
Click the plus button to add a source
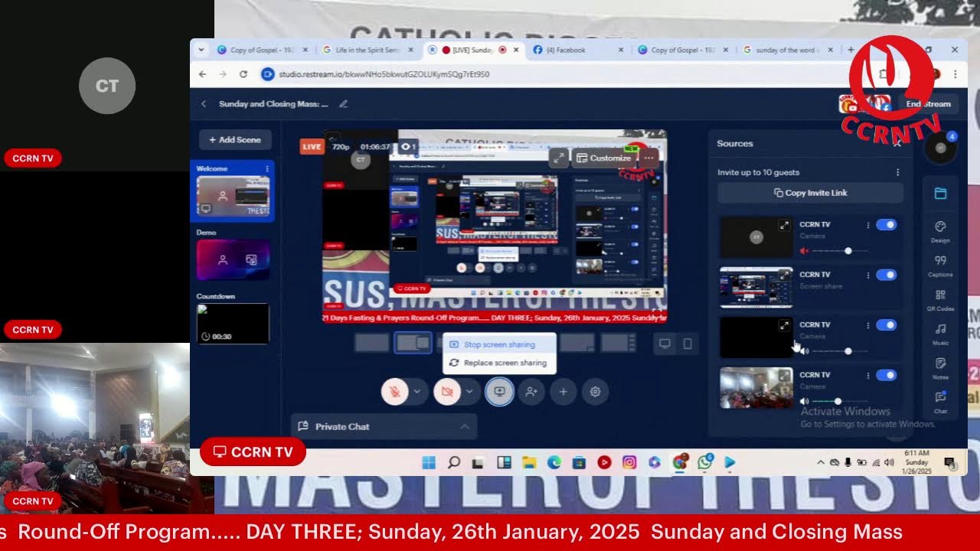(563, 391)
